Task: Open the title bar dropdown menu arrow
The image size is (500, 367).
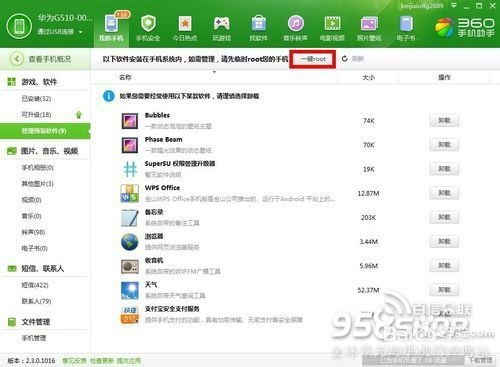Action: 454,5
